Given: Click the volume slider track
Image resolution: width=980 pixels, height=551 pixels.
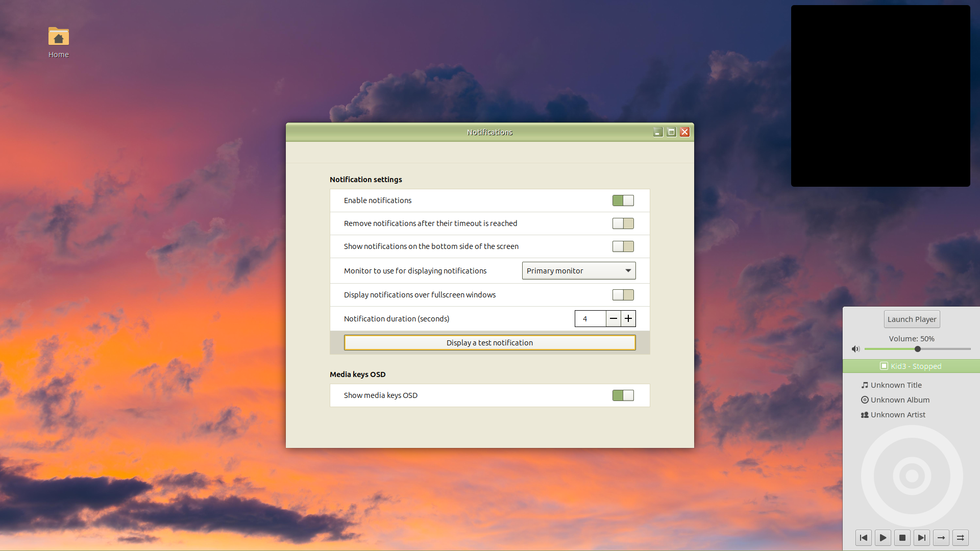Looking at the screenshot, I should [944, 349].
